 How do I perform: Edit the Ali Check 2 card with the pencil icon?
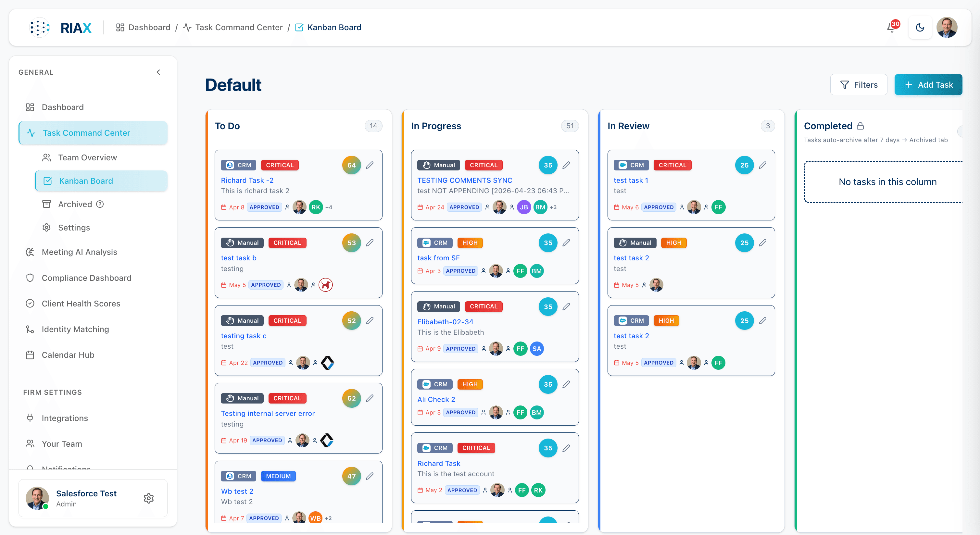(x=566, y=384)
